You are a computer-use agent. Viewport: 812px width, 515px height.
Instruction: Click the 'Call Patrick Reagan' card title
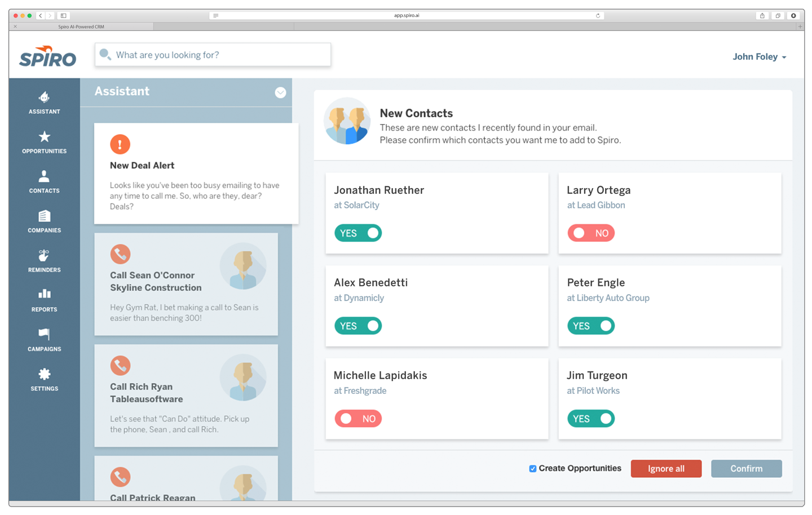153,498
